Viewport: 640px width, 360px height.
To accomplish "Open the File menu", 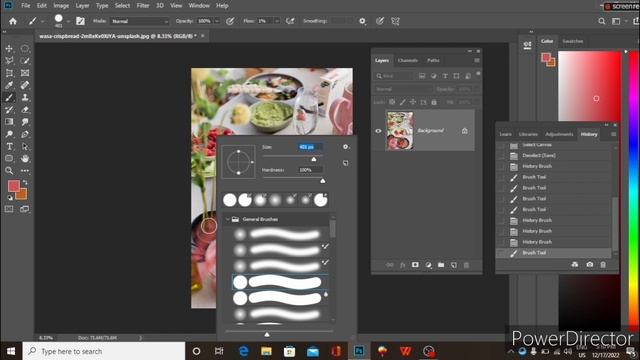I will coord(26,6).
